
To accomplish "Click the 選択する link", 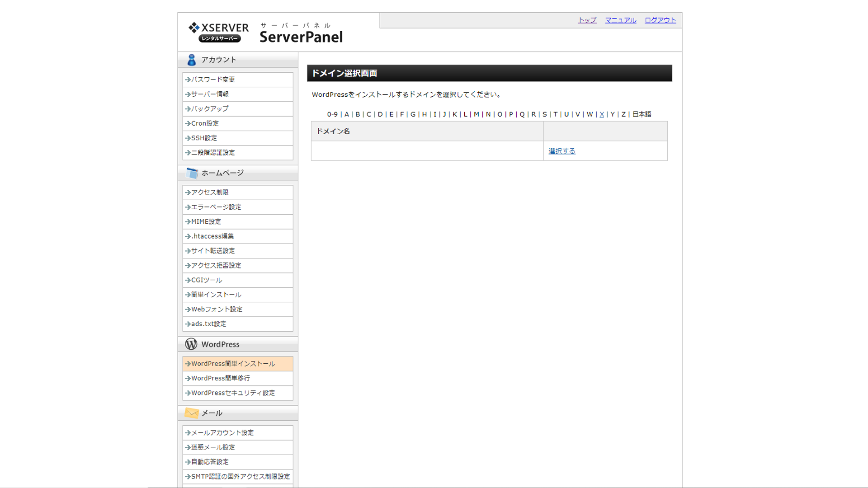I will (x=561, y=151).
